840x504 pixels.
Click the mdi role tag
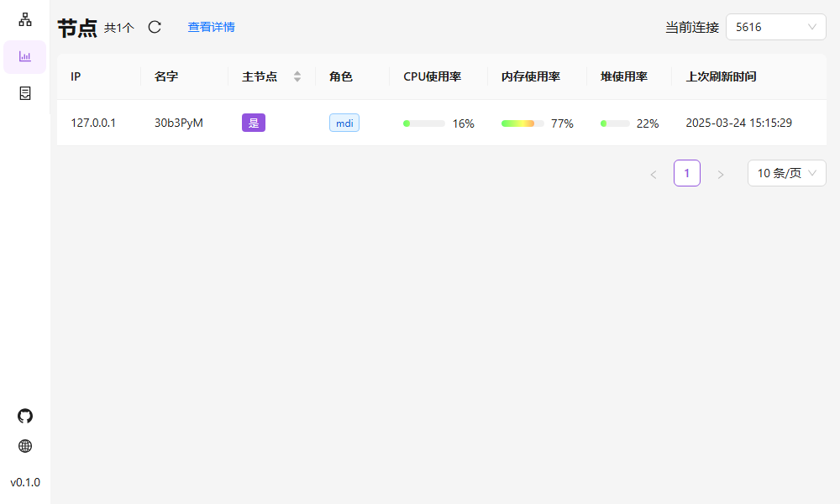[344, 123]
